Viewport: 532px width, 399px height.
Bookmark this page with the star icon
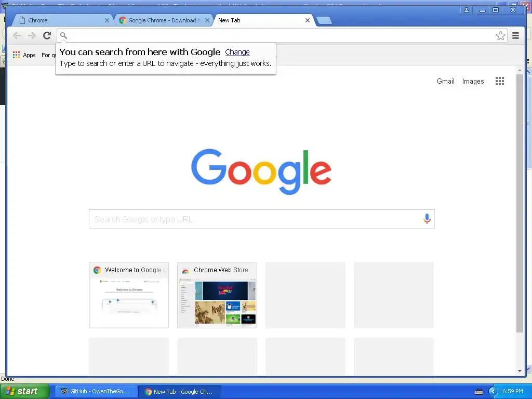[500, 36]
